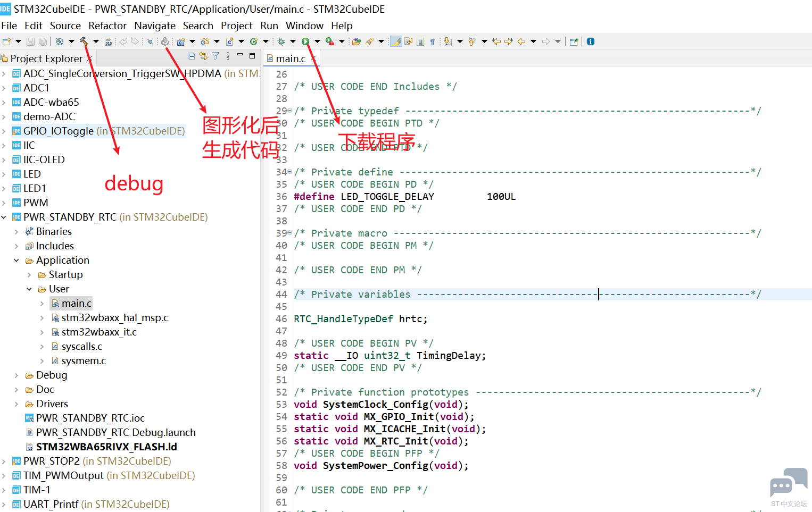Open the Refactor menu

(x=107, y=26)
